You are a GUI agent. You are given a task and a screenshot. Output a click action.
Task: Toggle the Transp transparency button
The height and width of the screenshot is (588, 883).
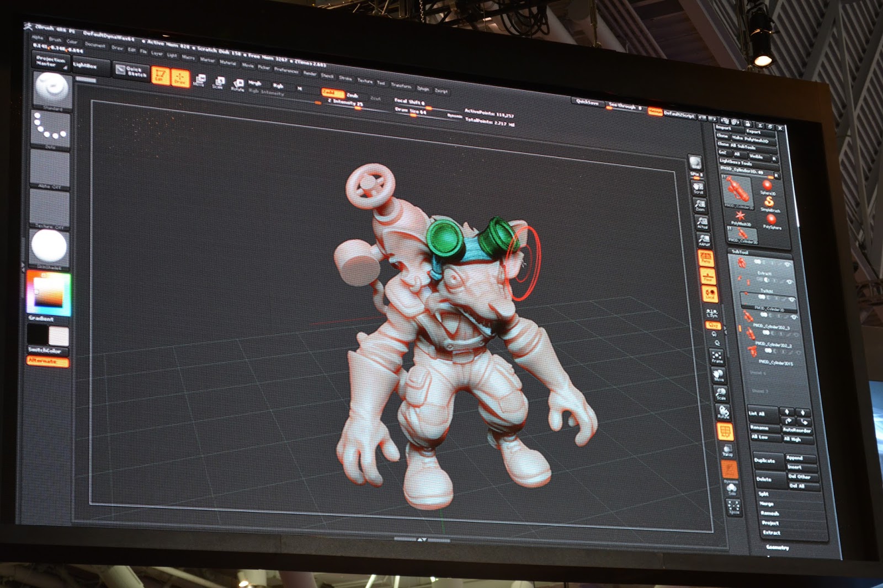click(727, 451)
